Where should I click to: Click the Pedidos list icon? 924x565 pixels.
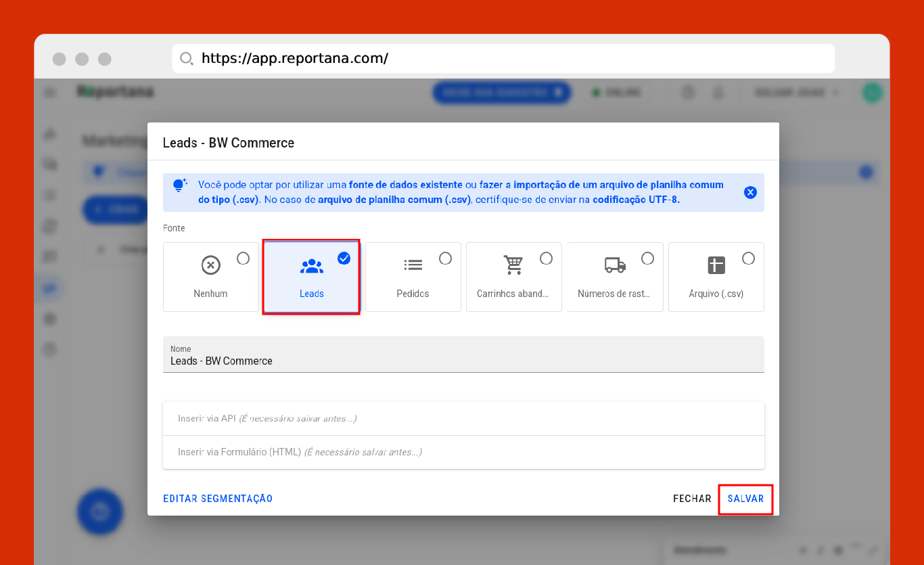pyautogui.click(x=413, y=265)
